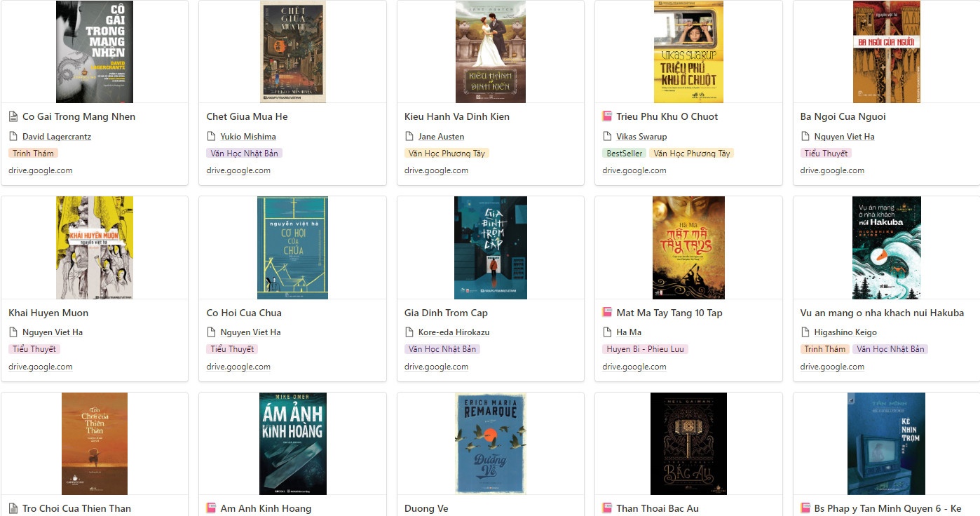Click page icon before Tro Choi Cua Thien Than
Screen dimensions: 980x516
[13, 508]
